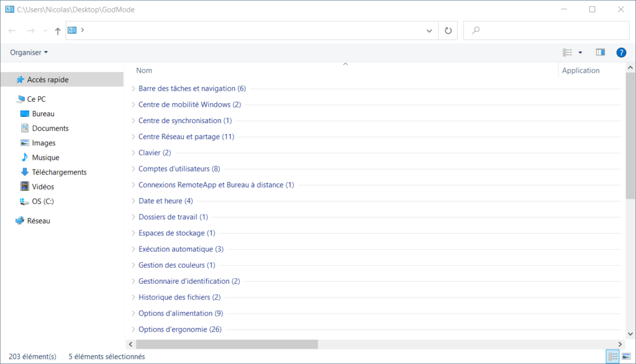
Task: Expand the address bar path chevron
Action: [83, 30]
